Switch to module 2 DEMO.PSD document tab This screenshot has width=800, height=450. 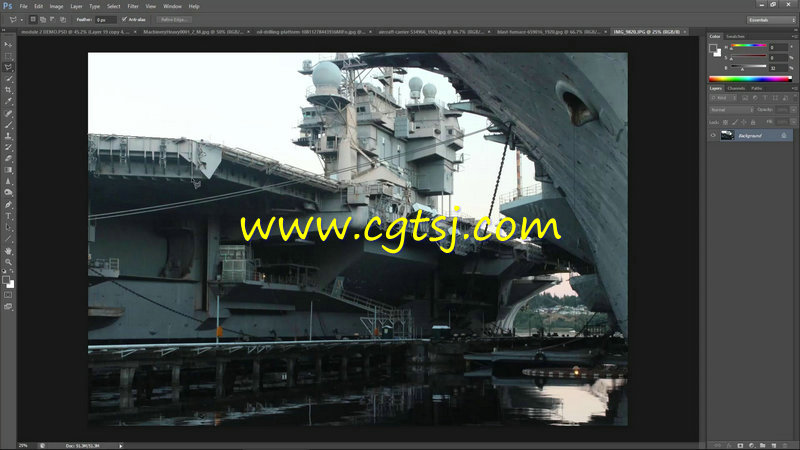click(x=75, y=32)
